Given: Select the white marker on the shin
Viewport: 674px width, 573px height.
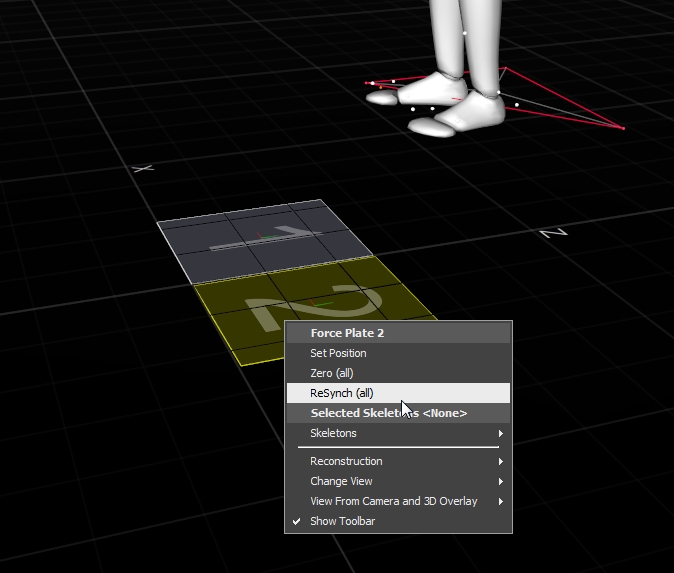Looking at the screenshot, I should 464,32.
